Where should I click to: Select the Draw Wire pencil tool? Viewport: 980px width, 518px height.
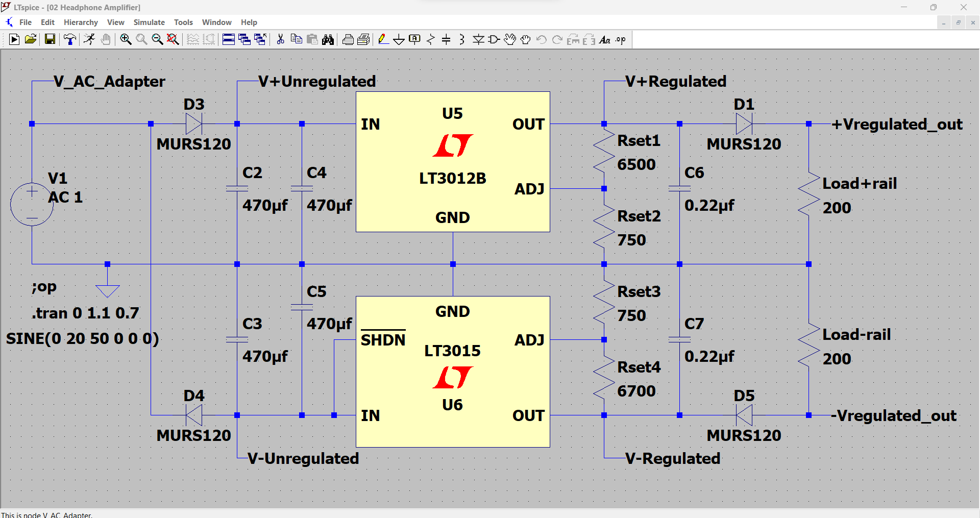(383, 39)
